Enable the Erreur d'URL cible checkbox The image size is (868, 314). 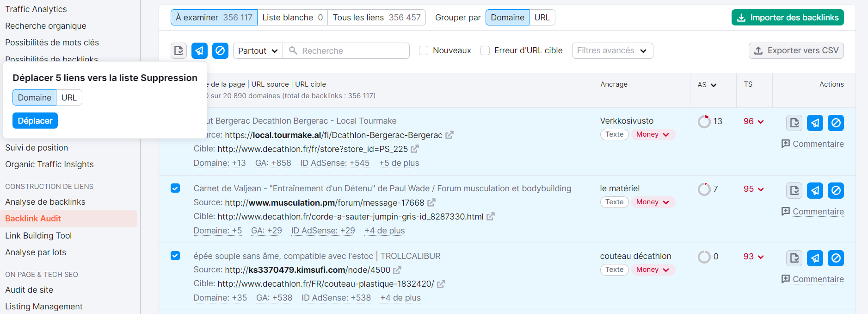pyautogui.click(x=485, y=50)
